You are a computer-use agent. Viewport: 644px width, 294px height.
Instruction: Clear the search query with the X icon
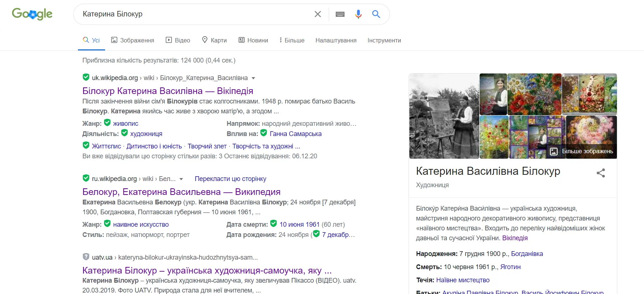318,14
